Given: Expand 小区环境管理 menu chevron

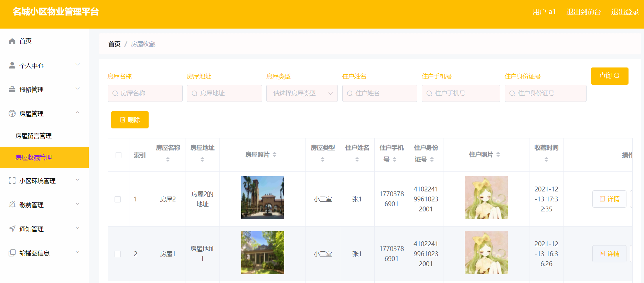Looking at the screenshot, I should point(78,180).
